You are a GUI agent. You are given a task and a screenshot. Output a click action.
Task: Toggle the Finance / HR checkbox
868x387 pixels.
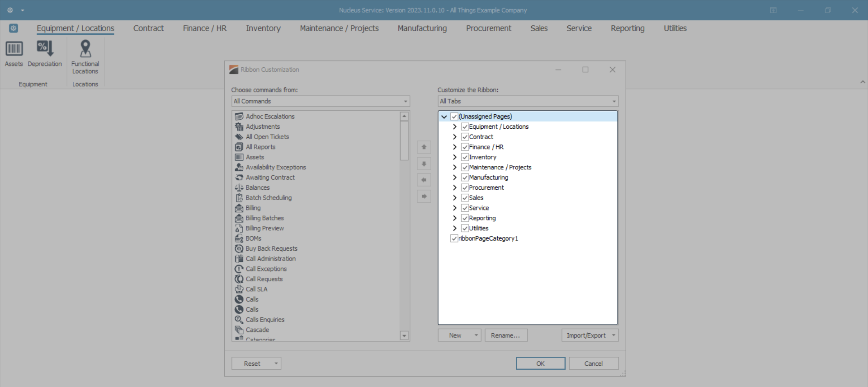(x=465, y=147)
